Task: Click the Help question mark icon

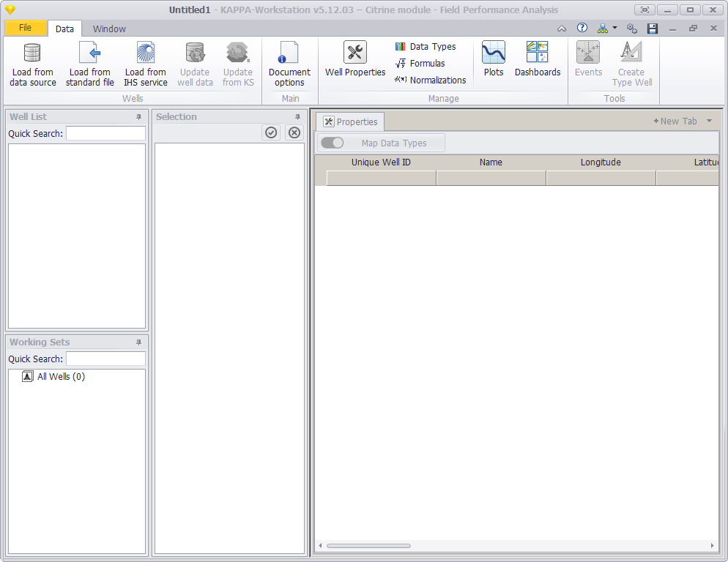Action: pos(582,28)
